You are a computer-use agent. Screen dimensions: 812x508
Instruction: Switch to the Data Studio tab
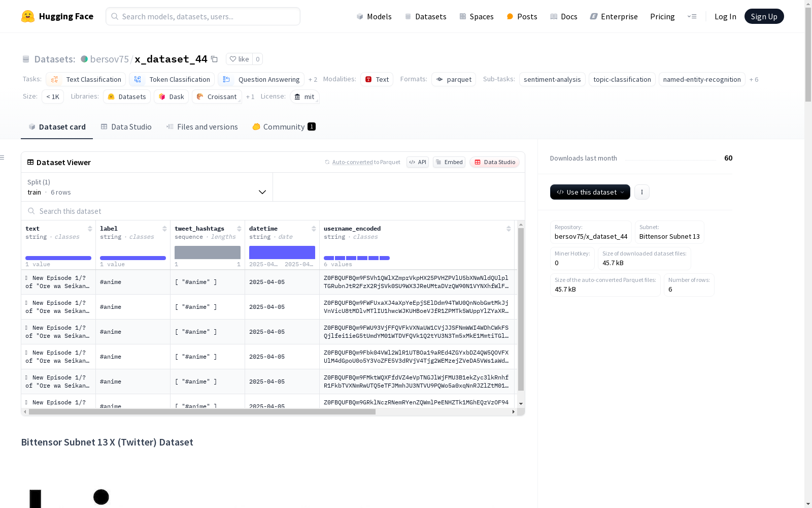point(126,127)
